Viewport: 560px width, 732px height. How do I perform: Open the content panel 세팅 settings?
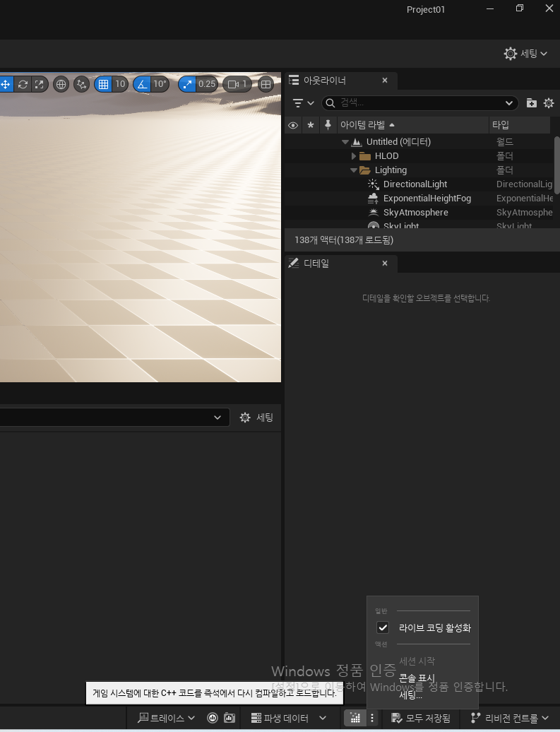coord(256,418)
